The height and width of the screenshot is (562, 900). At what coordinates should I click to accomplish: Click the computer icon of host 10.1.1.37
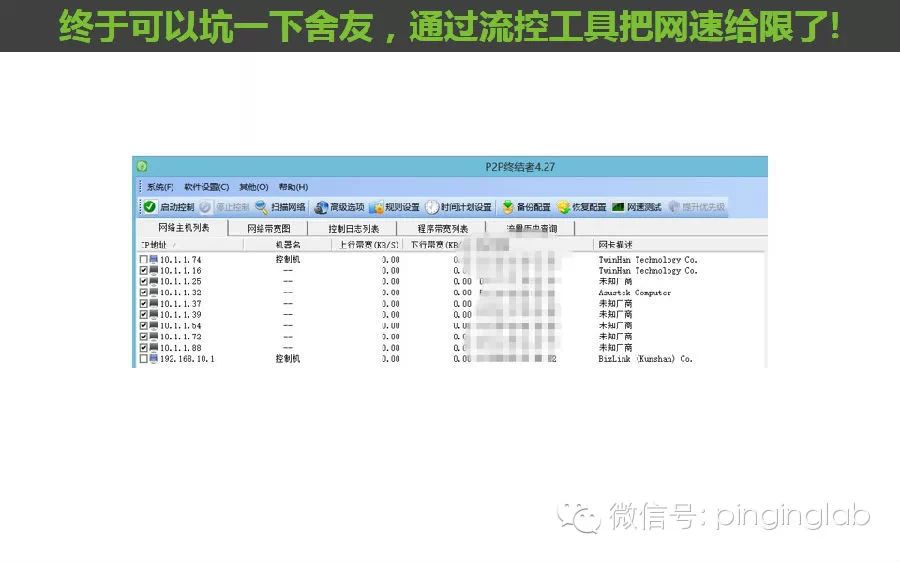(153, 304)
